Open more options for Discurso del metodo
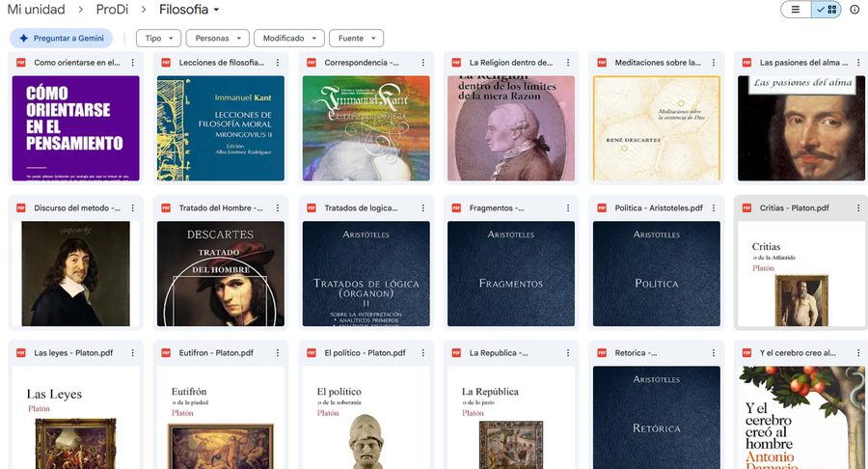 click(133, 207)
